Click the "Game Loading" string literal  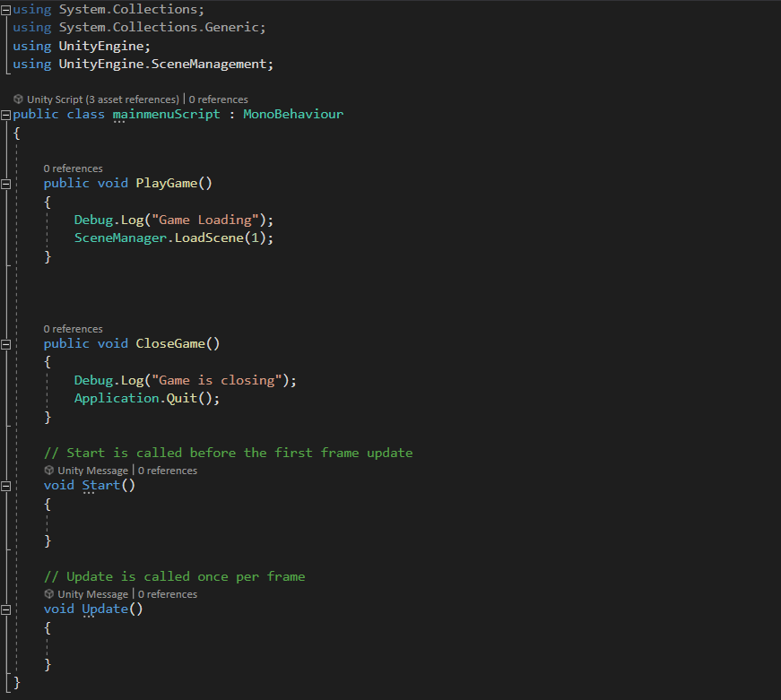point(205,220)
